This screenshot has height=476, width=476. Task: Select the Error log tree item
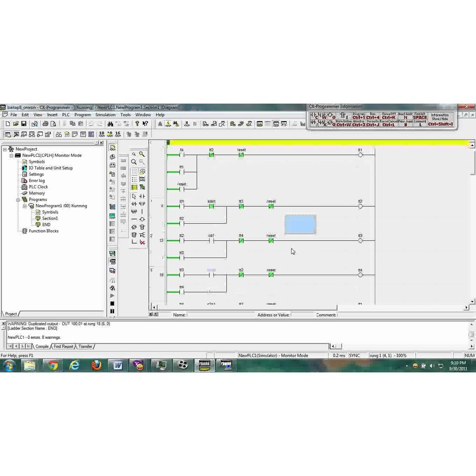click(x=37, y=181)
